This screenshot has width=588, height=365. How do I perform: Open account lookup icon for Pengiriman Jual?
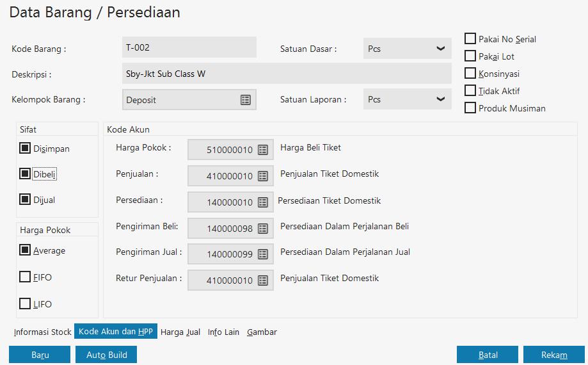(x=263, y=254)
